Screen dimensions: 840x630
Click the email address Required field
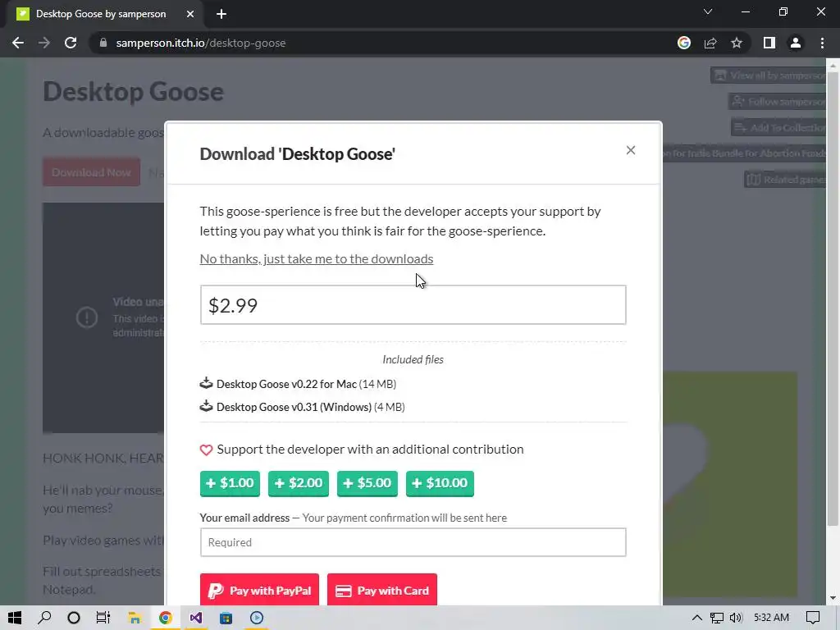tap(413, 542)
